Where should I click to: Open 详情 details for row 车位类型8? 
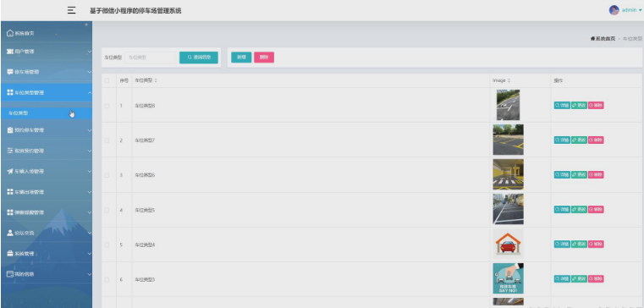pos(562,106)
